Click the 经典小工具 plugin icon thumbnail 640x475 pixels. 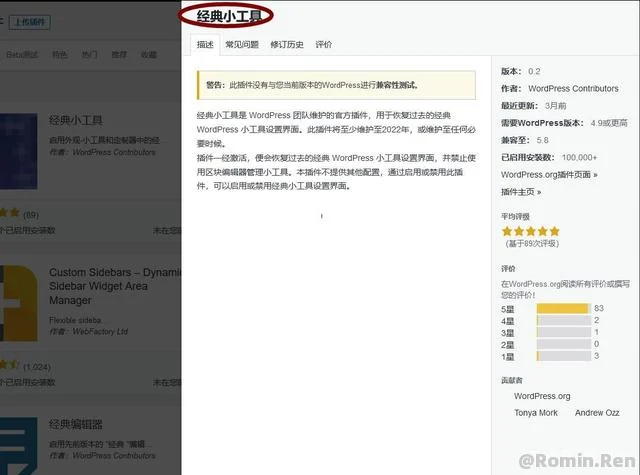[15, 150]
